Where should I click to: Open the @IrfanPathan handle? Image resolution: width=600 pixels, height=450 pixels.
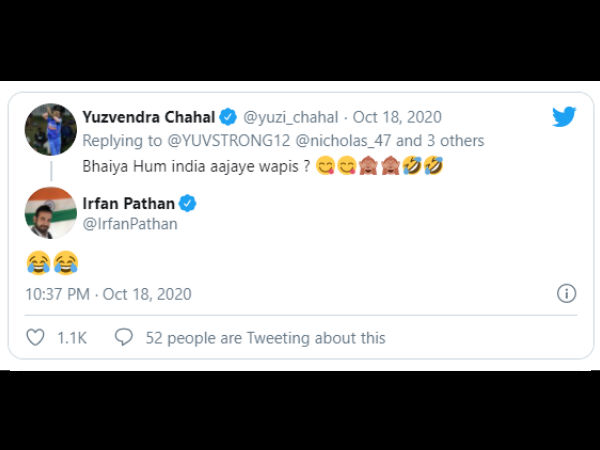pyautogui.click(x=132, y=224)
